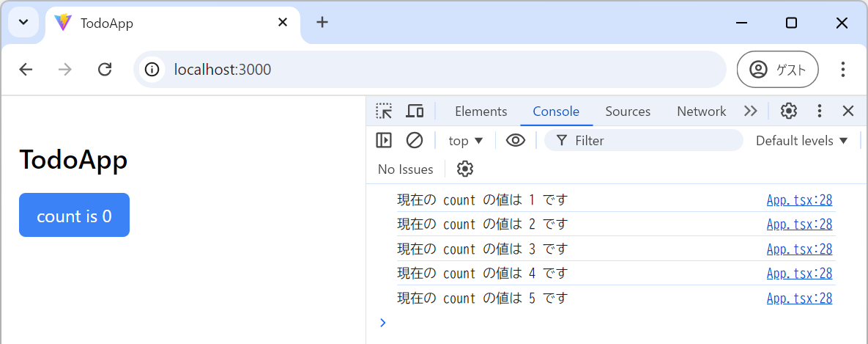Click the console settings gear beside No Issues
The width and height of the screenshot is (868, 344).
pos(465,169)
